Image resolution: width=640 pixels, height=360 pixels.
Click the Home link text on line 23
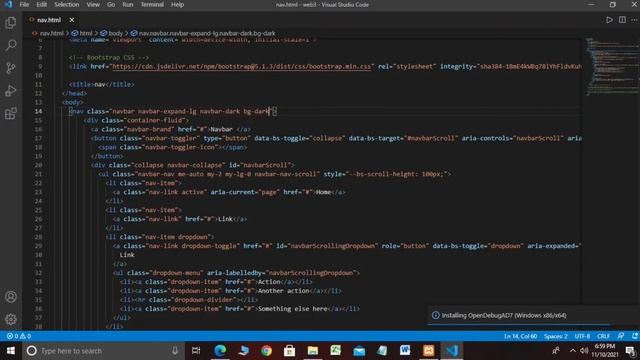coord(323,192)
